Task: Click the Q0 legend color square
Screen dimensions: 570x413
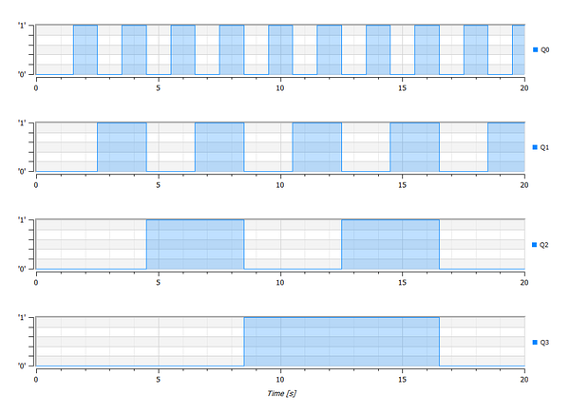Action: pos(535,50)
